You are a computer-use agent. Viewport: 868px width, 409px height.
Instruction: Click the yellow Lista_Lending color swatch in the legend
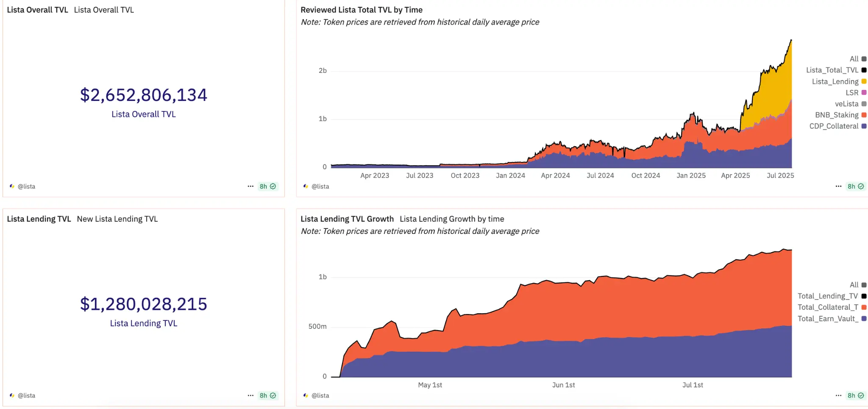click(x=865, y=81)
